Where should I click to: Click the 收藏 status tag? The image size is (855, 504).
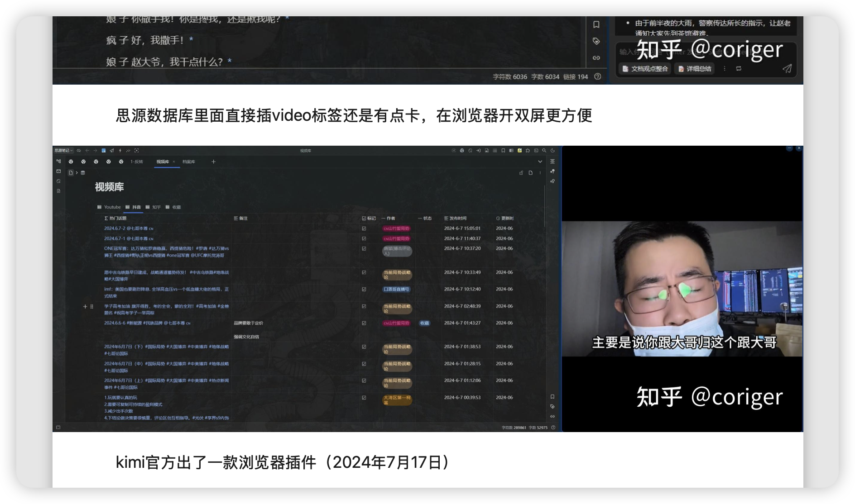(x=424, y=323)
